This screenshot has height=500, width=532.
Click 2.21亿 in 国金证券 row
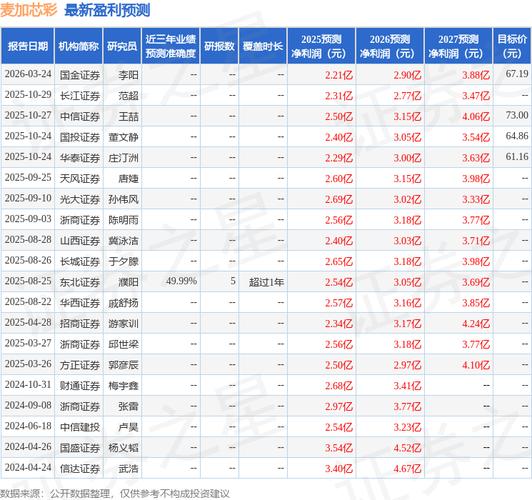click(x=339, y=75)
